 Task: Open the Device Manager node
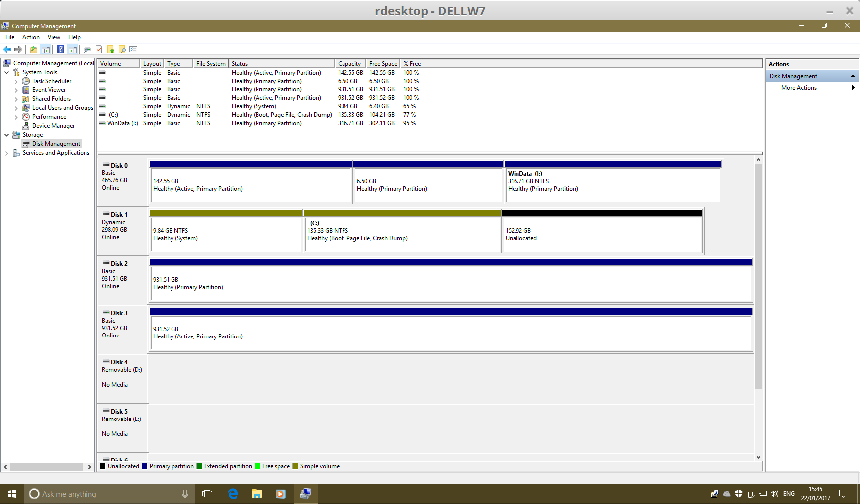[x=53, y=126]
